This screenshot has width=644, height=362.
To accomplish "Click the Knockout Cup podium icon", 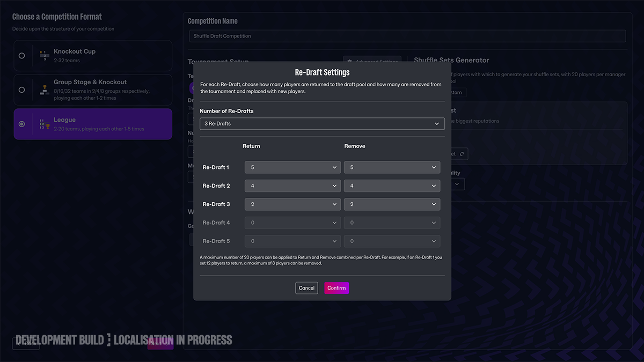I will [45, 55].
